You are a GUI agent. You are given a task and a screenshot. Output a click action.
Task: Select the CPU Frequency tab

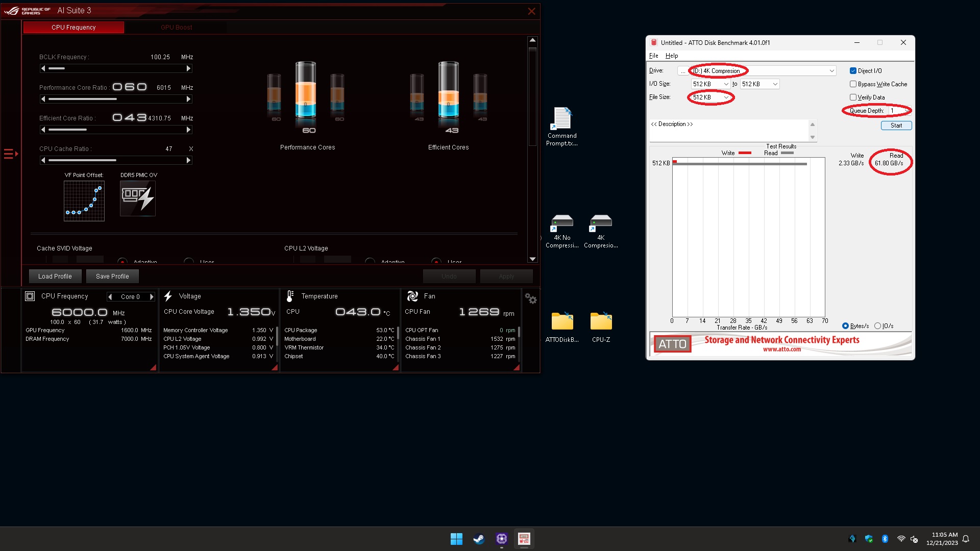pos(73,27)
